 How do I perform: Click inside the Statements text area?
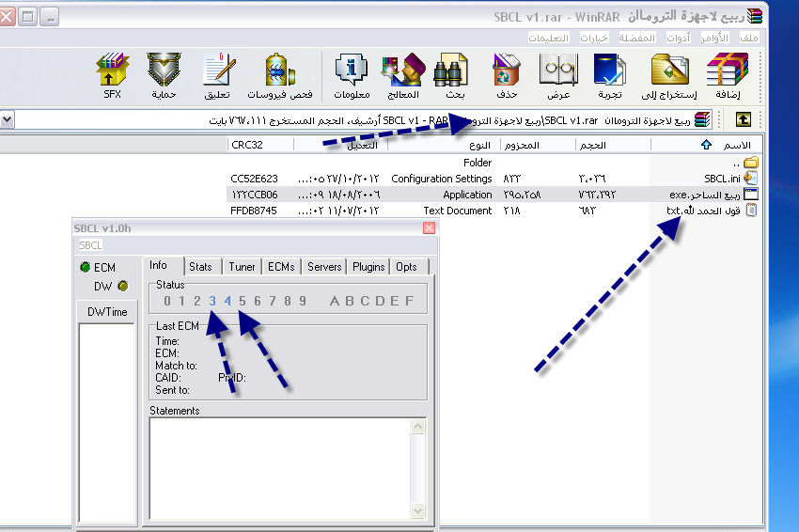point(280,468)
